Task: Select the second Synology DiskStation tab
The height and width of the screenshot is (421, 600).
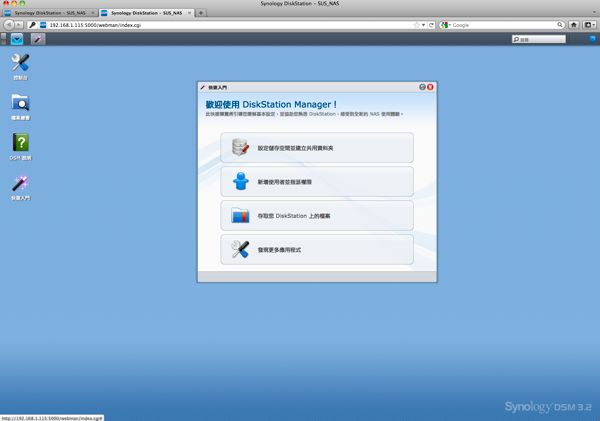Action: pos(147,13)
